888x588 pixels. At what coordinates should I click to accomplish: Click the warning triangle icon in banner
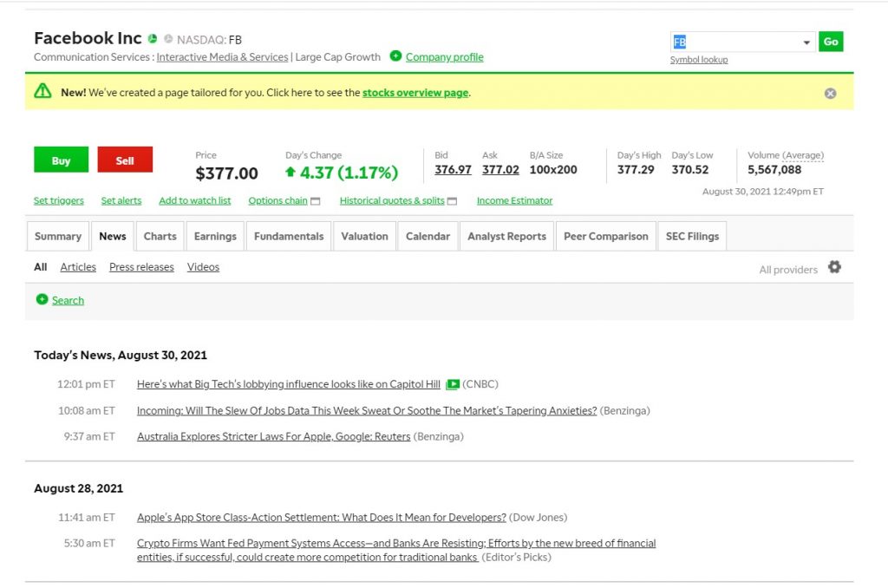[x=42, y=91]
